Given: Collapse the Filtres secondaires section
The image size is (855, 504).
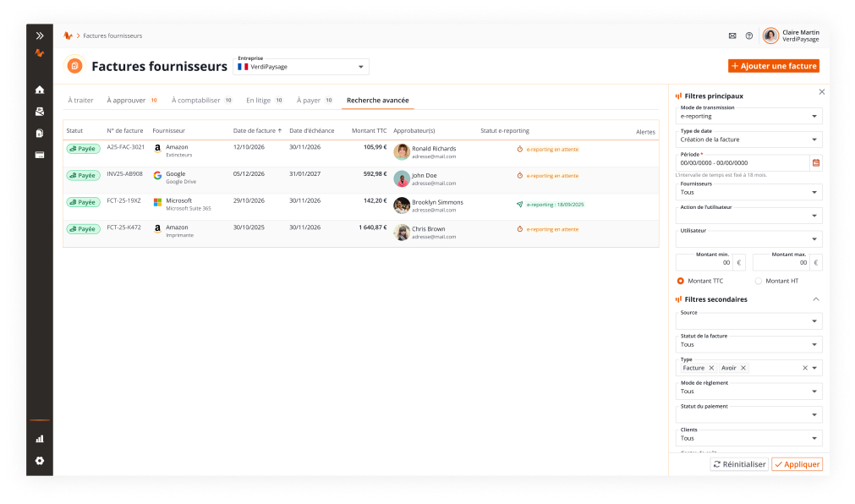Looking at the screenshot, I should [815, 299].
